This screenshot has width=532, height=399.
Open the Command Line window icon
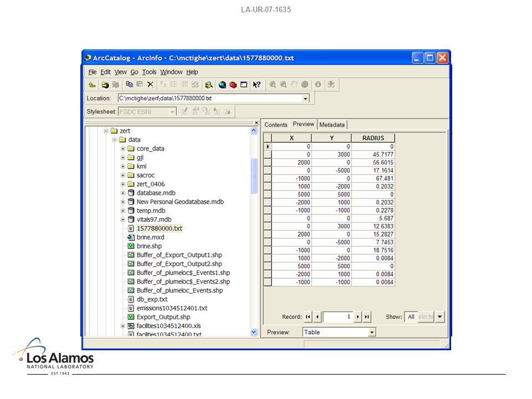[x=244, y=84]
